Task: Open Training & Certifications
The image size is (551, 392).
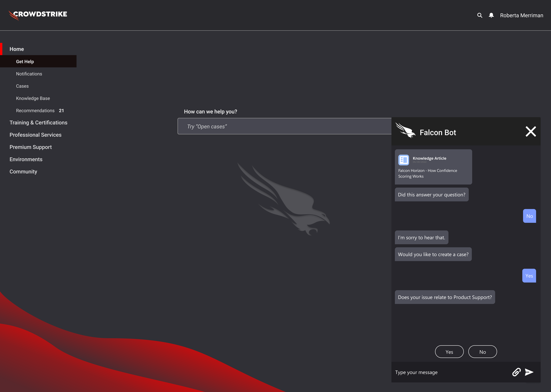Action: [x=38, y=123]
